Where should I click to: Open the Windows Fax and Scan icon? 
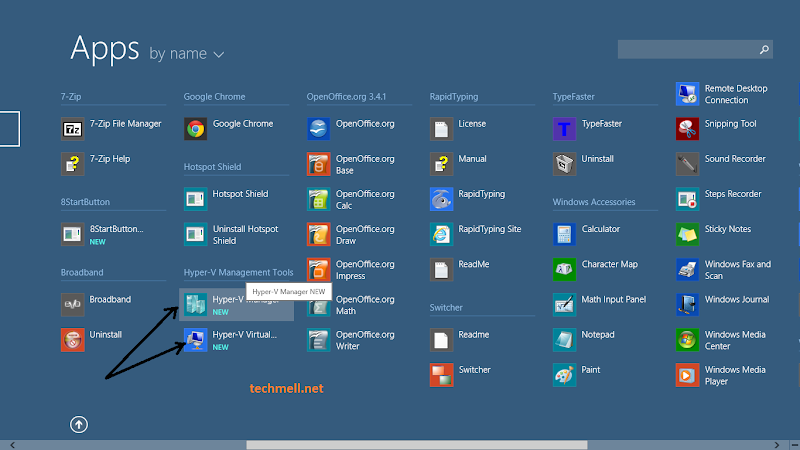click(x=687, y=270)
